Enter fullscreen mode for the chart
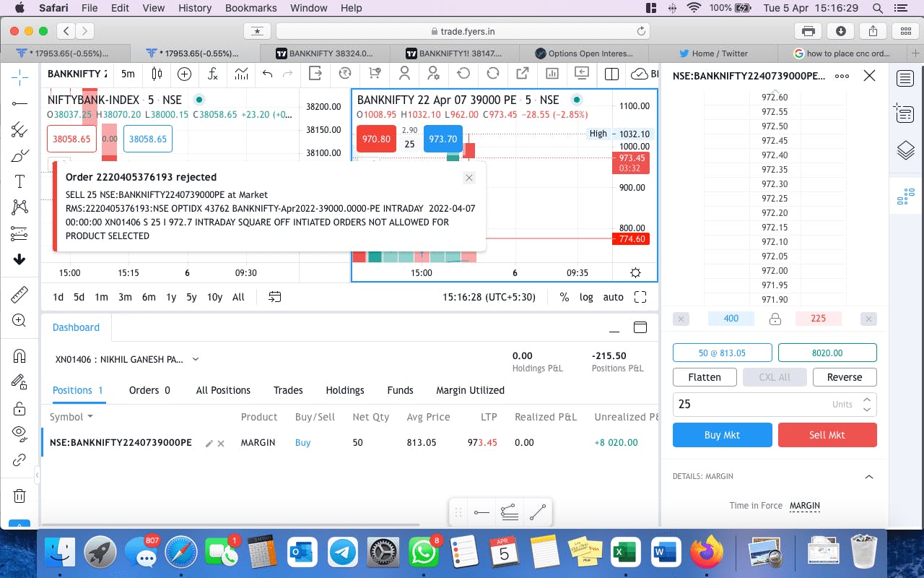This screenshot has height=578, width=924. tap(640, 297)
